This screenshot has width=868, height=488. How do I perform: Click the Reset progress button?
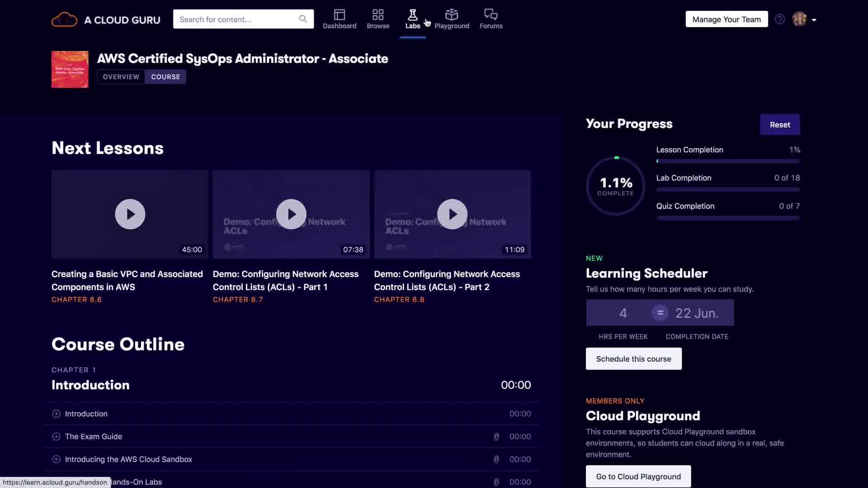[780, 125]
